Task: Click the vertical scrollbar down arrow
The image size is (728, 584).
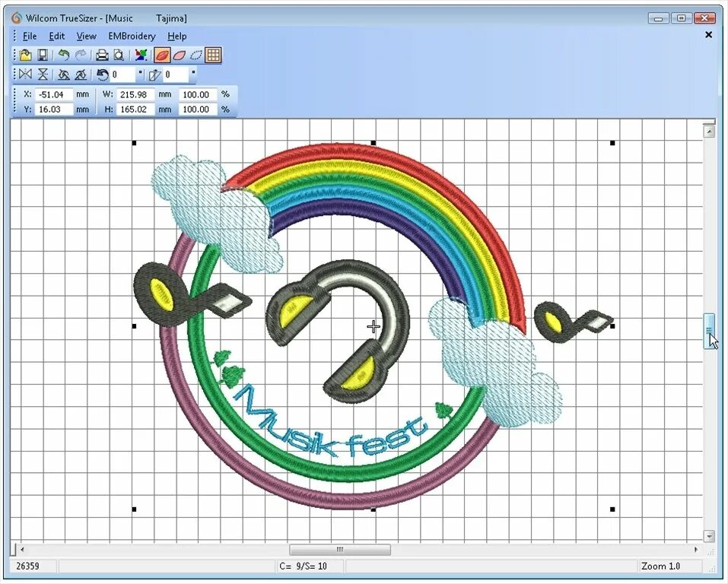Action: click(x=709, y=536)
